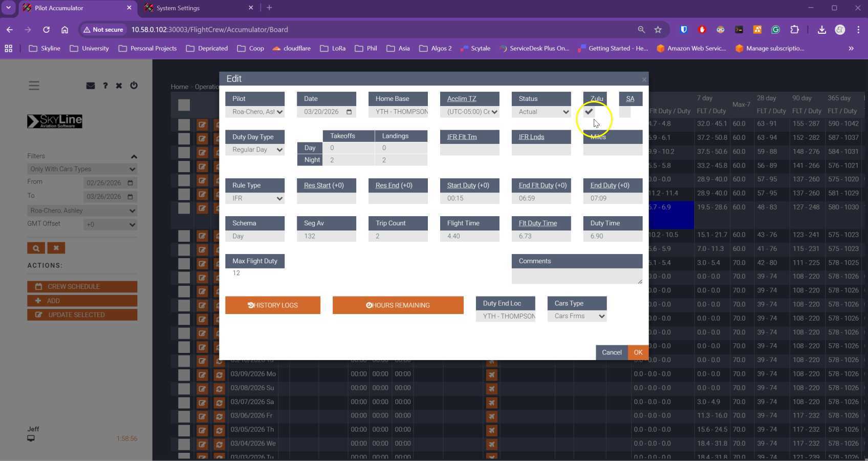
Task: Check the row checkbox for 03/04/2026 We
Action: [x=184, y=444]
